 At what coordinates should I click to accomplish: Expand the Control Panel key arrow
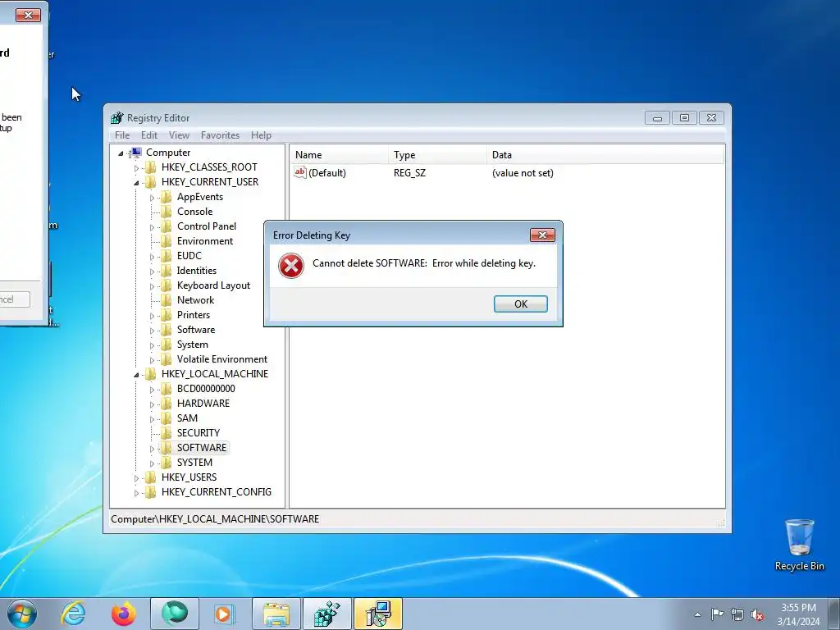152,227
